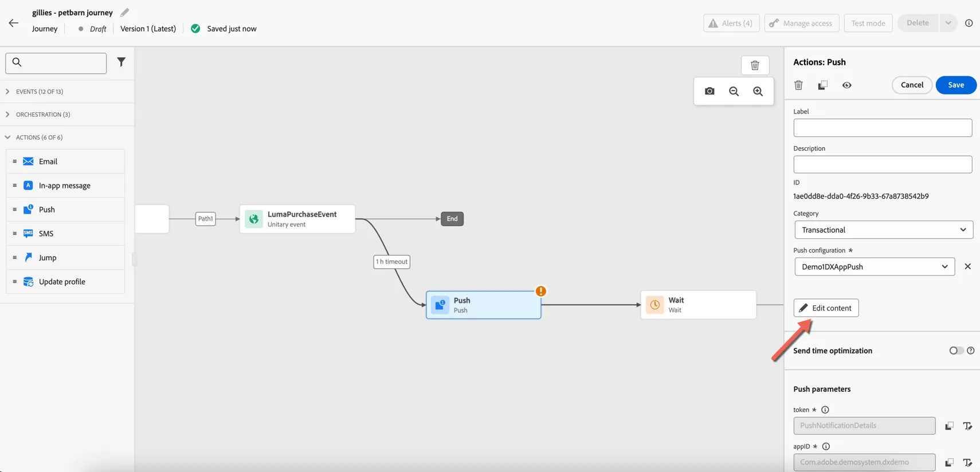Go back using the left arrow
The image size is (980, 472).
pyautogui.click(x=13, y=23)
